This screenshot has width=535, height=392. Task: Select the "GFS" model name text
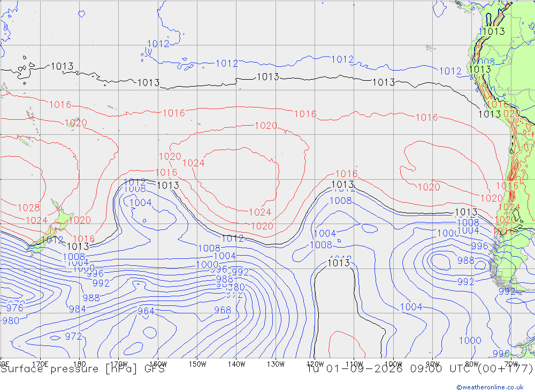pyautogui.click(x=155, y=369)
